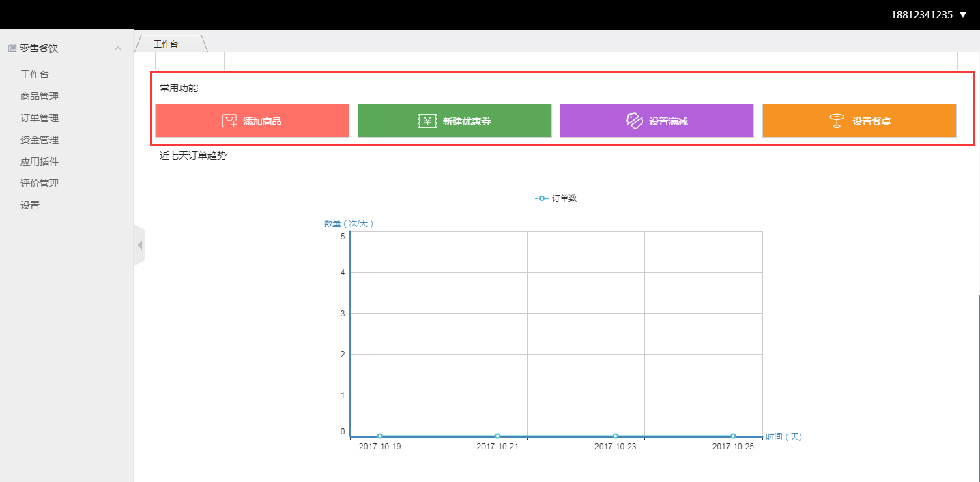Click the account number 18812341235
Image resolution: width=980 pixels, height=482 pixels.
(x=921, y=14)
